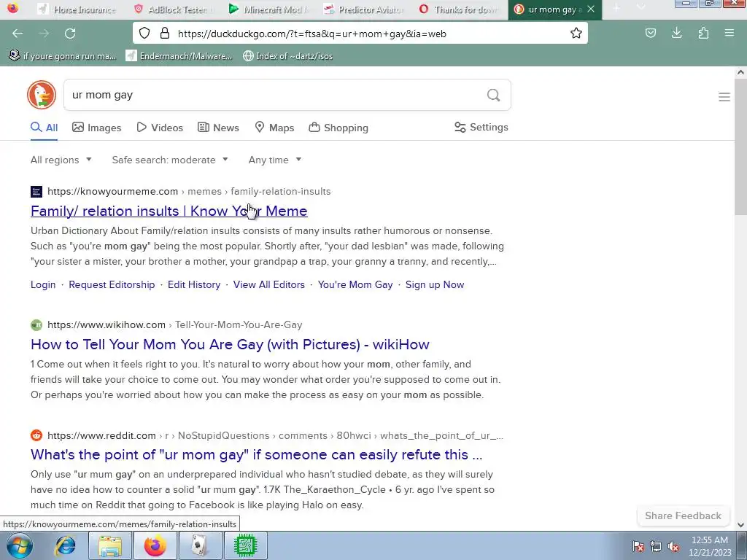This screenshot has width=747, height=560.
Task: Reload the current page
Action: 70,34
